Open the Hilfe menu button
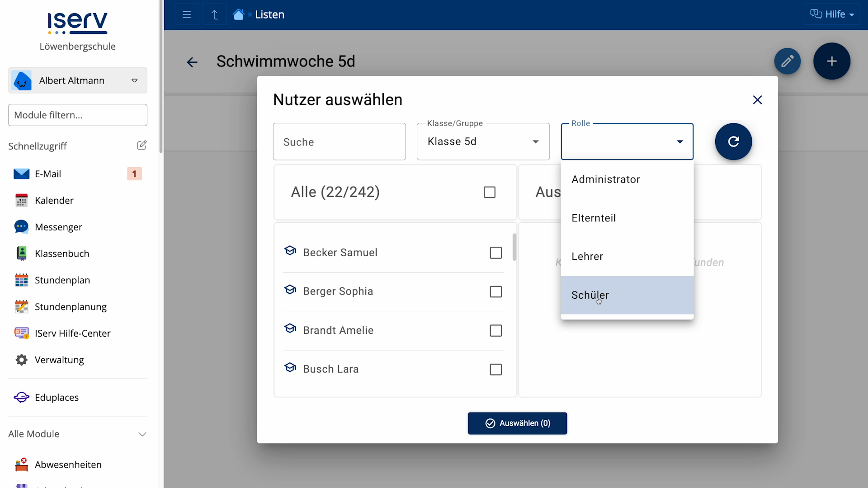Image resolution: width=868 pixels, height=488 pixels. (832, 14)
